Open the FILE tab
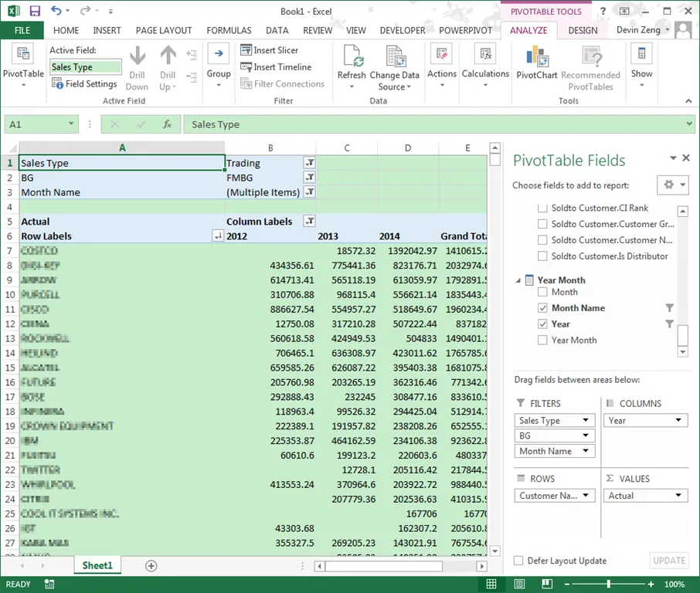 click(22, 30)
